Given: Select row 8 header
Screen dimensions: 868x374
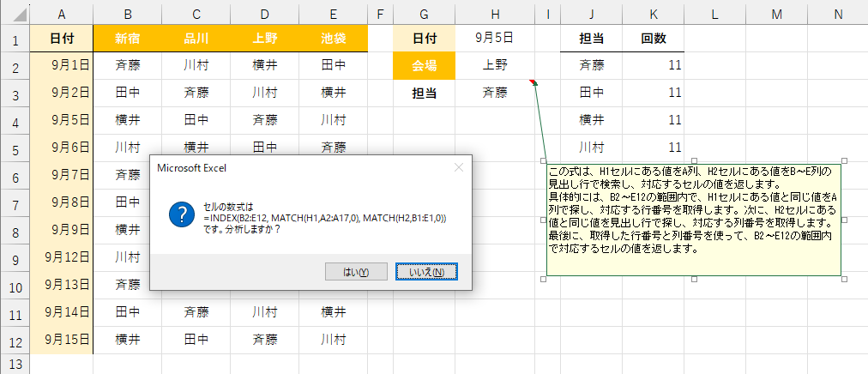Looking at the screenshot, I should point(15,231).
